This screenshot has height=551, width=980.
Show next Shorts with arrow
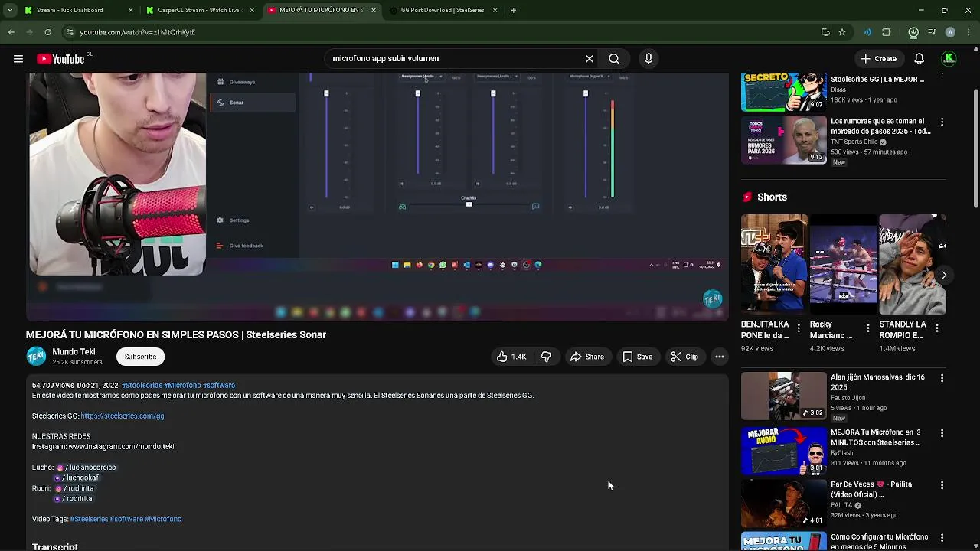pos(944,275)
